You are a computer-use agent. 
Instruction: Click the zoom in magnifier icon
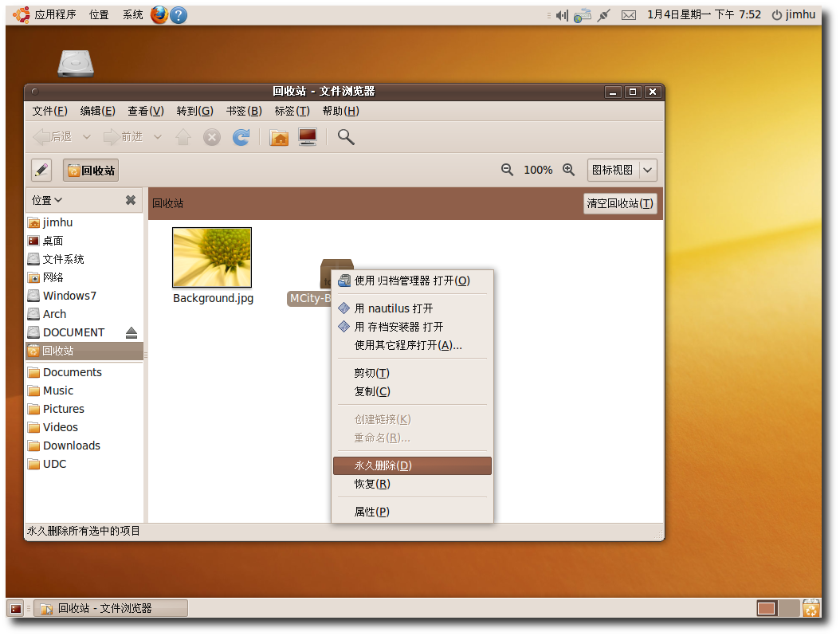coord(568,170)
